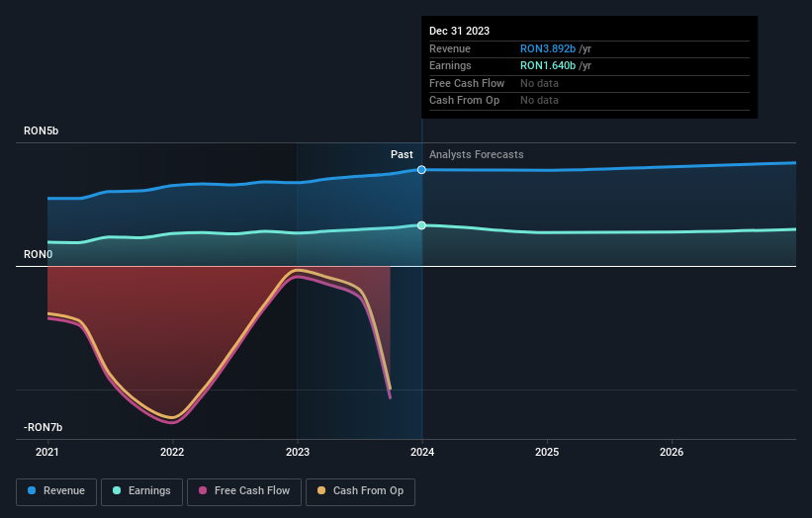The height and width of the screenshot is (518, 812).
Task: Click the -RON7b y-axis label
Action: [43, 427]
